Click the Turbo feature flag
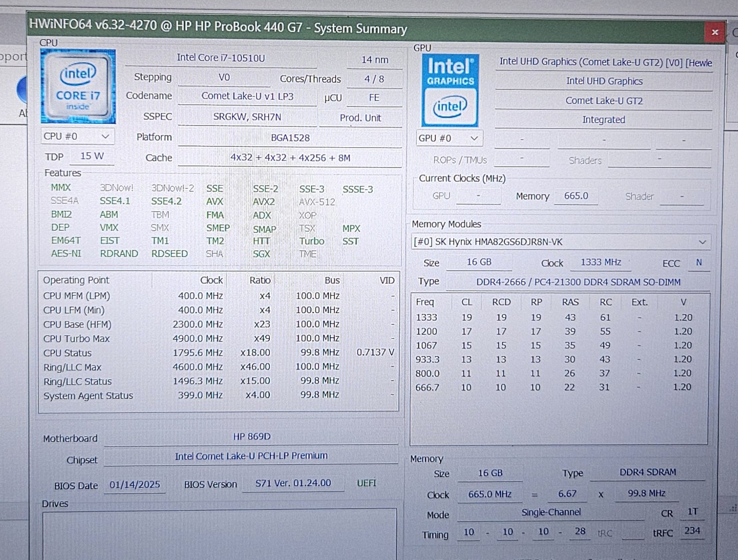The image size is (738, 560). pyautogui.click(x=312, y=241)
